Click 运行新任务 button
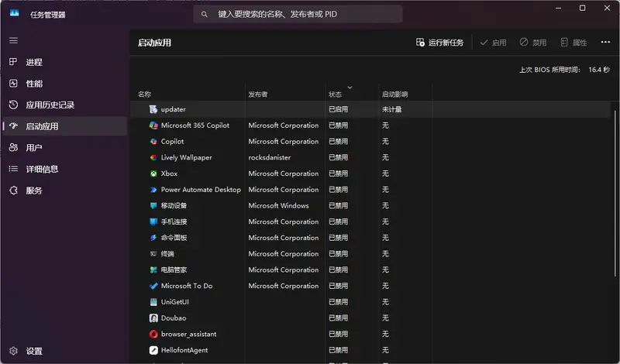This screenshot has height=364, width=620. 439,43
